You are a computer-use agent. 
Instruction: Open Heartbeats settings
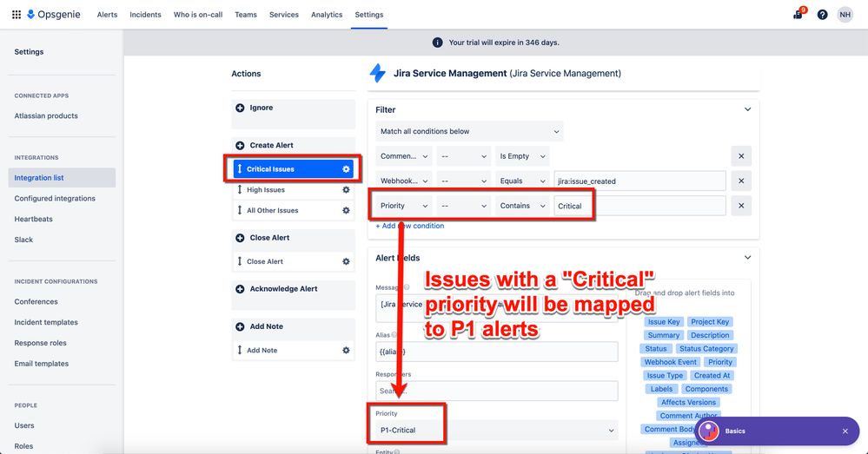tap(33, 219)
